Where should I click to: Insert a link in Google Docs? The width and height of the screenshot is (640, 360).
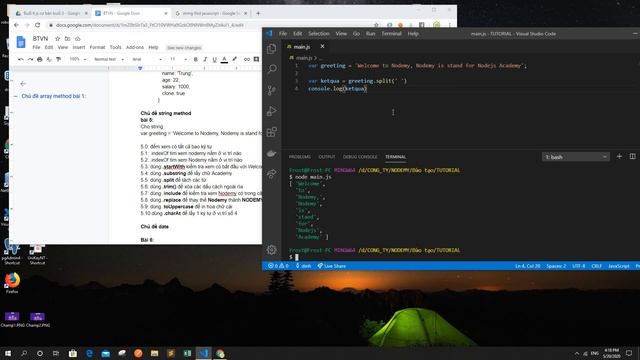pyautogui.click(x=247, y=59)
